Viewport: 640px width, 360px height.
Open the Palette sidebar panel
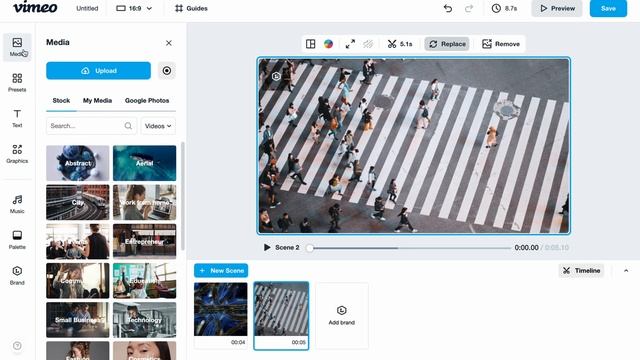(17, 240)
